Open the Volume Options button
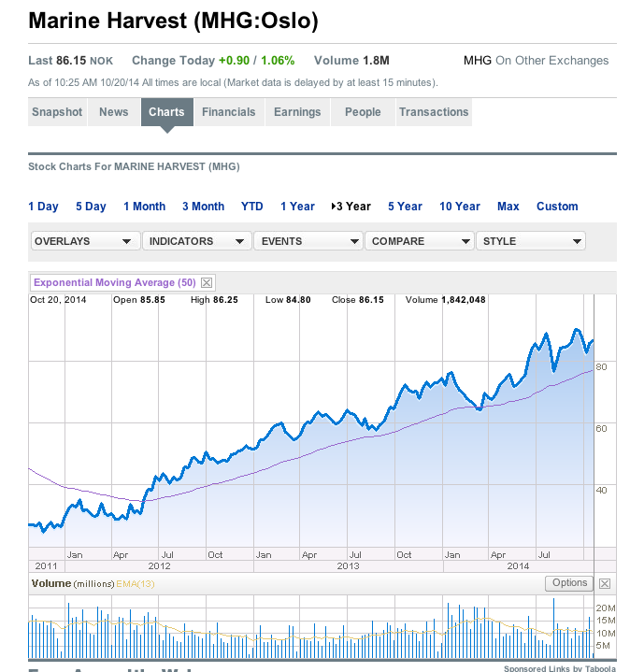 [569, 583]
